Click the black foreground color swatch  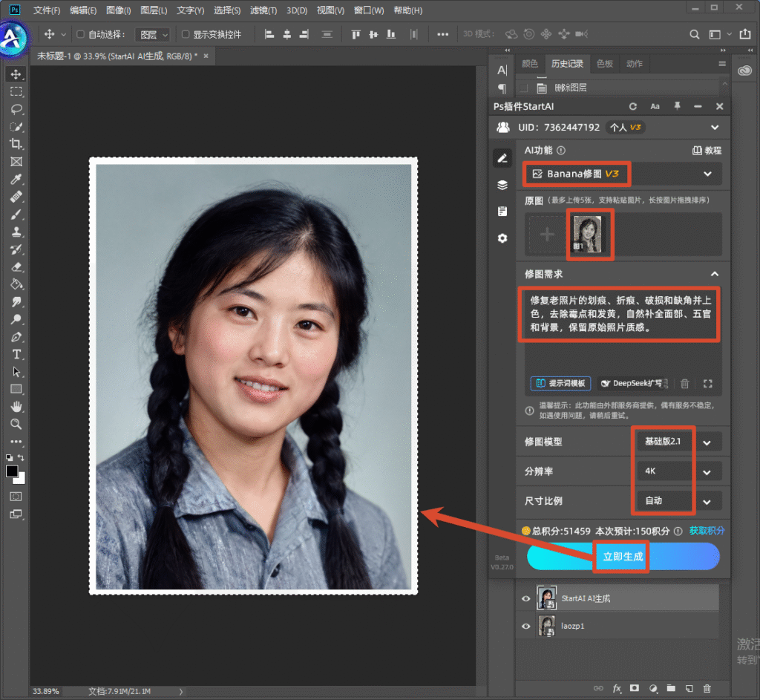pos(12,471)
